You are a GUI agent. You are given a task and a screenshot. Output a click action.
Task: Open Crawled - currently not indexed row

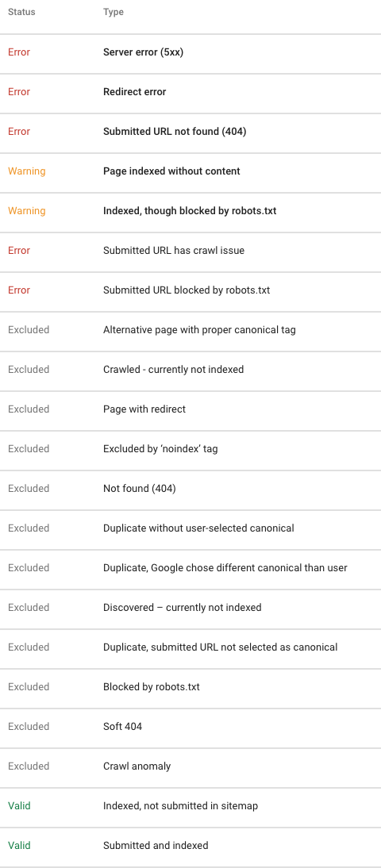point(190,370)
